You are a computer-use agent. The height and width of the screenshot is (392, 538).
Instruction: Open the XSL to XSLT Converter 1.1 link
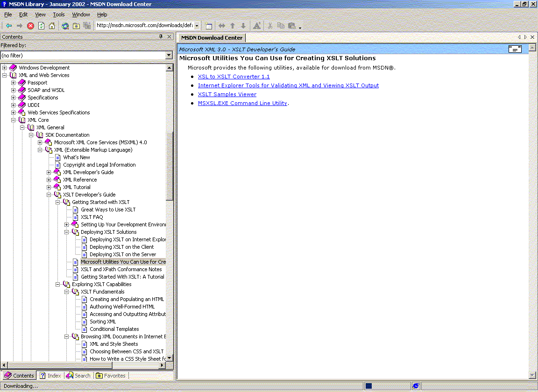pos(234,77)
